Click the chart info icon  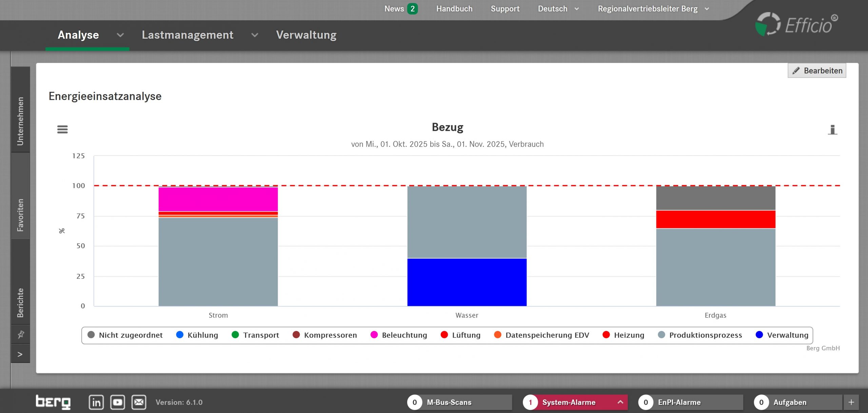tap(832, 129)
